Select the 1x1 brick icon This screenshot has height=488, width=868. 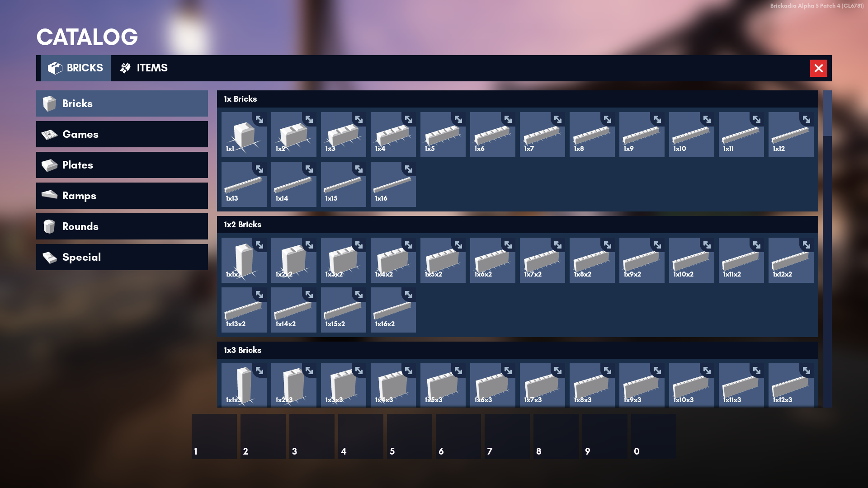[244, 135]
